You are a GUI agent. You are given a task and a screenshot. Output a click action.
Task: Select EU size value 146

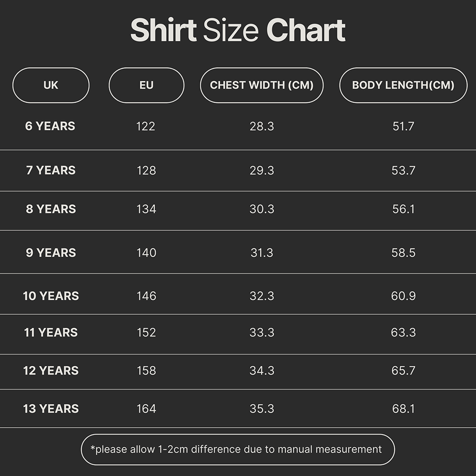146,296
